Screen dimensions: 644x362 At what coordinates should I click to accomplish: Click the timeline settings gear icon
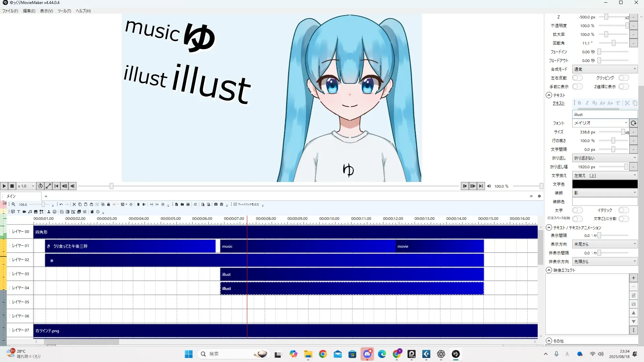coord(539,196)
